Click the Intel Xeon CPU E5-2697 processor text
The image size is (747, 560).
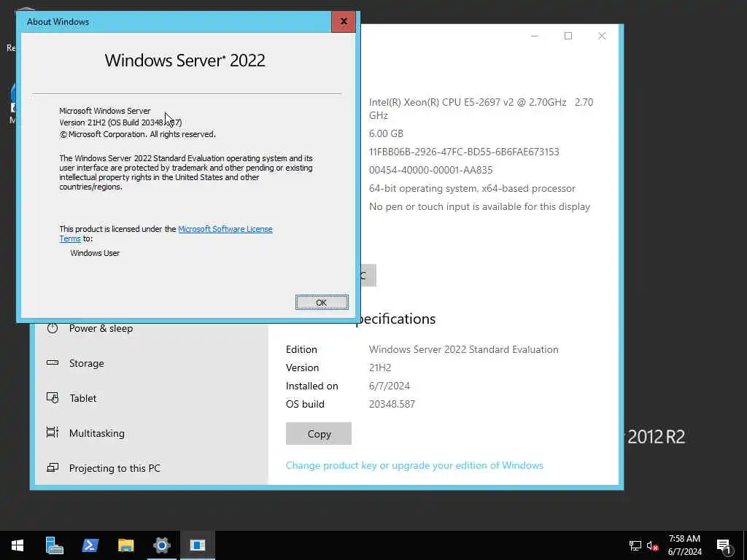[481, 109]
